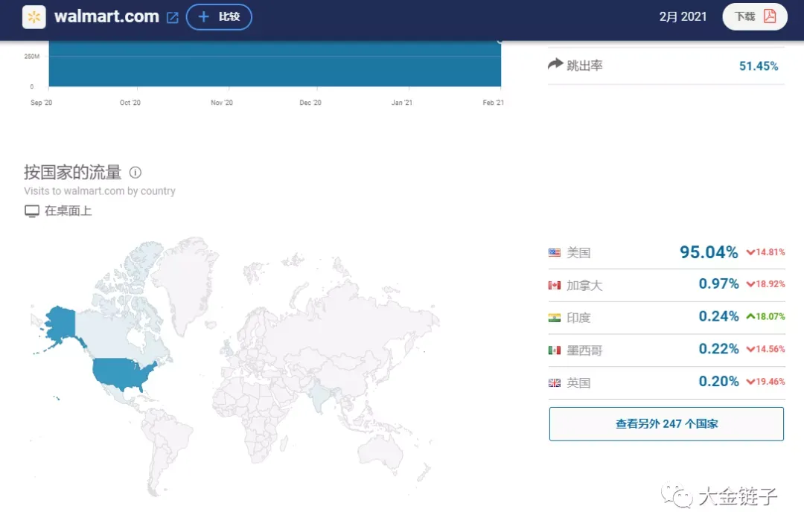This screenshot has width=804, height=532.
Task: Click the Mexico flag icon
Action: (x=555, y=350)
